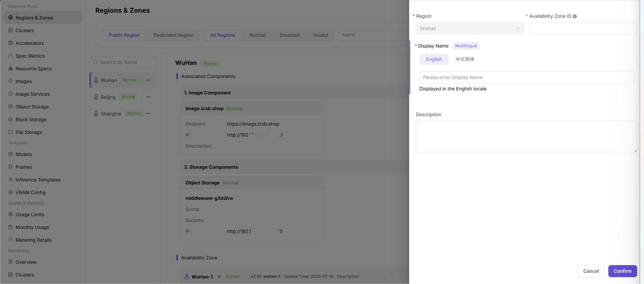Click the Confirm button
Image resolution: width=644 pixels, height=284 pixels.
[x=623, y=271]
